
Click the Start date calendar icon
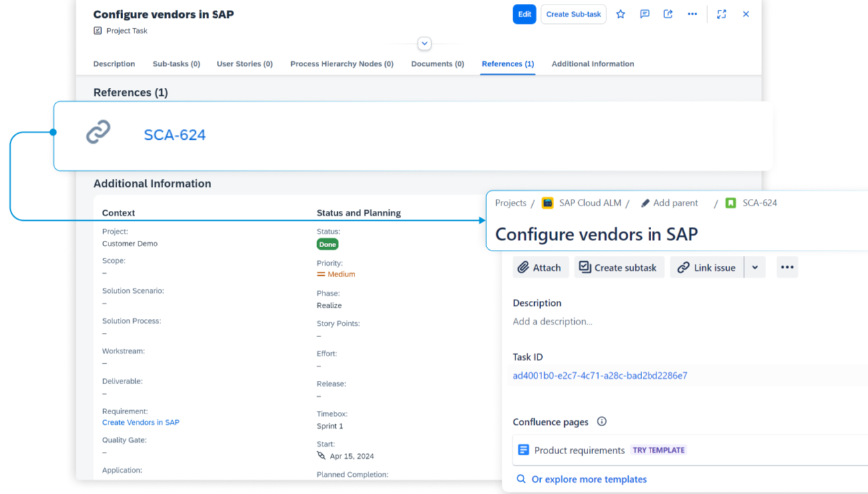pos(321,454)
